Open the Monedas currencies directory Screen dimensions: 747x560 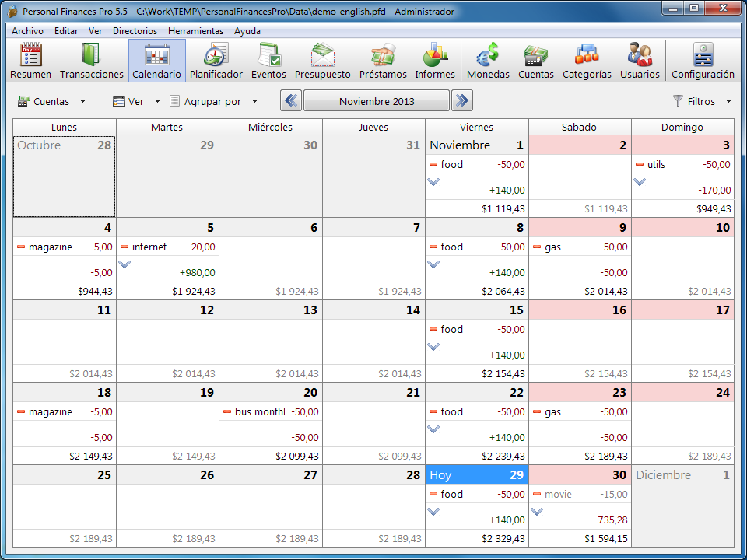pos(488,61)
